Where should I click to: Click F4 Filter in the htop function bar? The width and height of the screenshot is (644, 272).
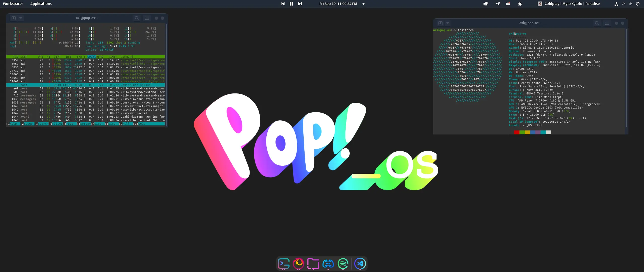(56, 124)
